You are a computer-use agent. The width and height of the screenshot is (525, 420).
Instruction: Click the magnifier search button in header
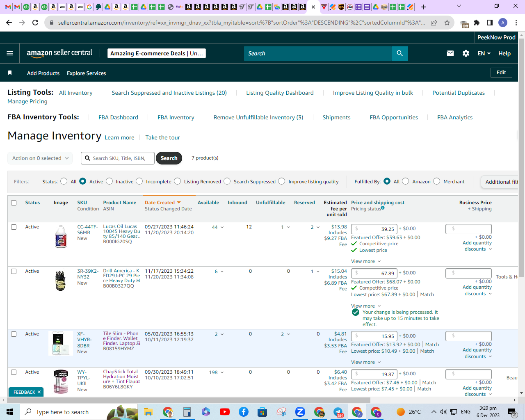(400, 53)
